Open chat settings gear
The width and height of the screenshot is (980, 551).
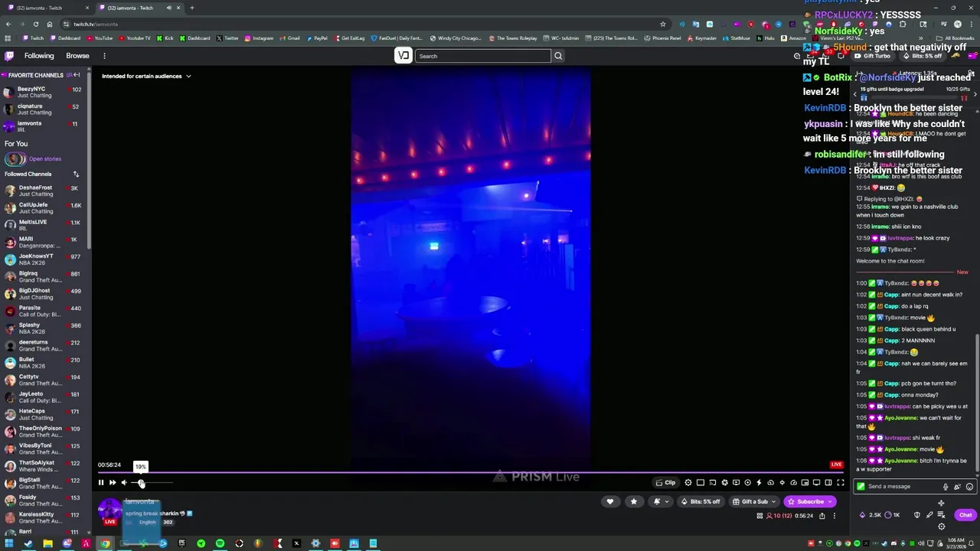(941, 527)
